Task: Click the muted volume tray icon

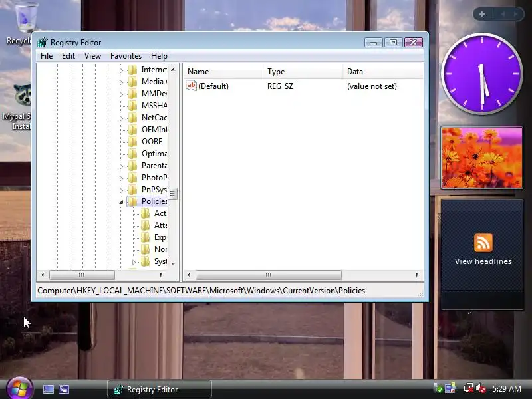Action: click(481, 388)
